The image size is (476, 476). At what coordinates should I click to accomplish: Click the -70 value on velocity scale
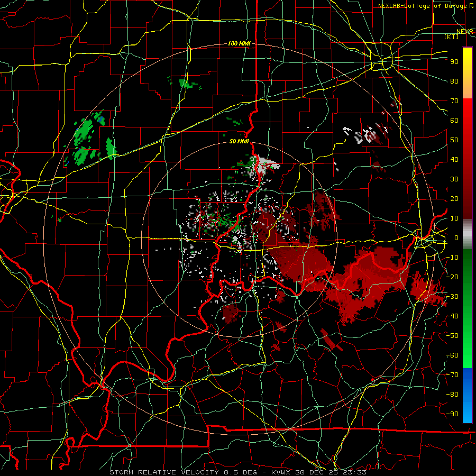pos(452,374)
